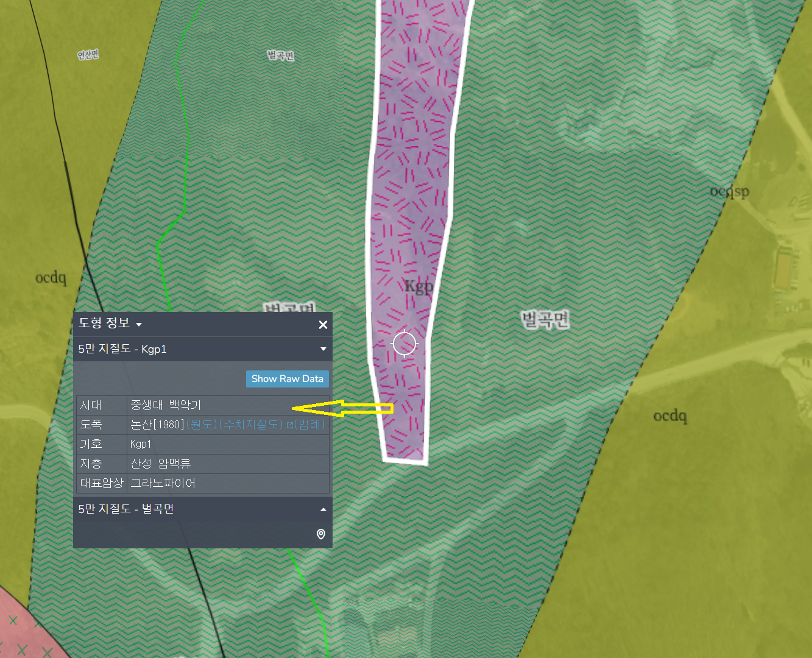The image size is (812, 658).
Task: Click the 도폭 row label
Action: [91, 425]
